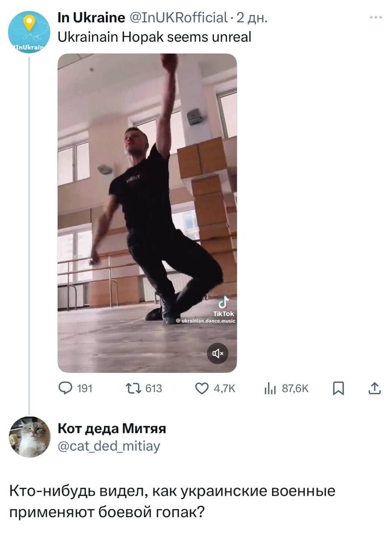Open the In Ukraine display name
The image size is (392, 547).
point(91,17)
